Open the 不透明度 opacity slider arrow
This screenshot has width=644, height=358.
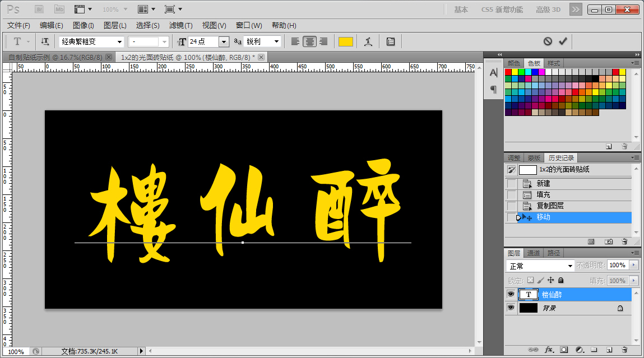point(634,265)
